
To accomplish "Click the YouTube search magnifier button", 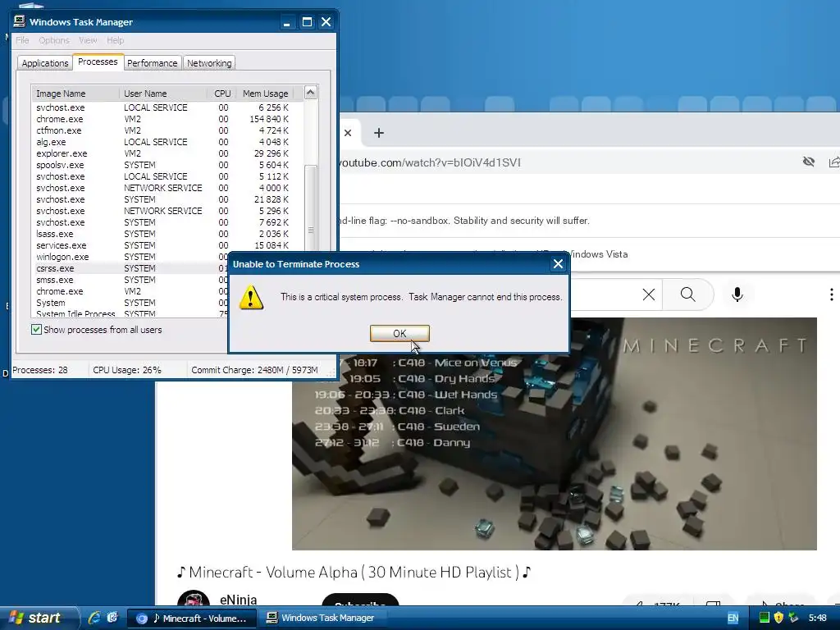I will [x=688, y=294].
